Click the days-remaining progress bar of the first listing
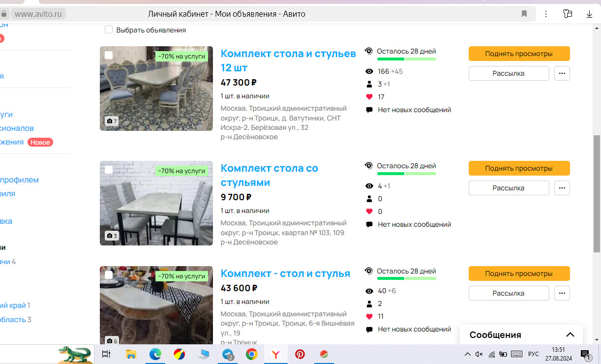 [406, 59]
